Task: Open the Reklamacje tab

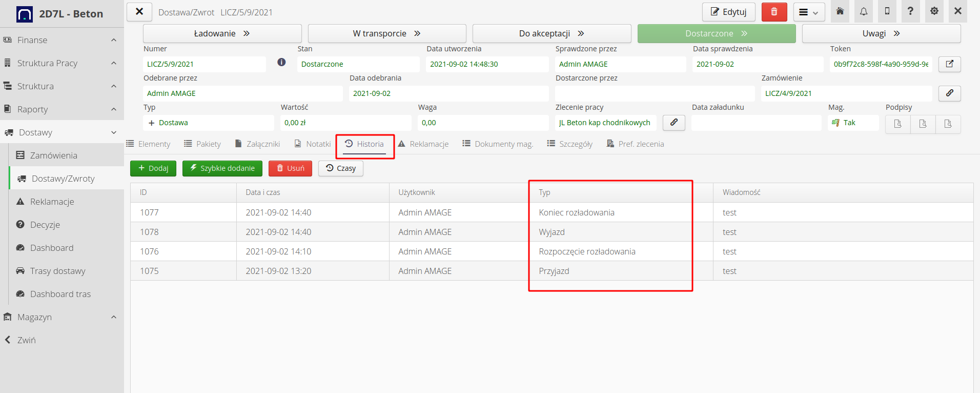Action: (x=423, y=144)
